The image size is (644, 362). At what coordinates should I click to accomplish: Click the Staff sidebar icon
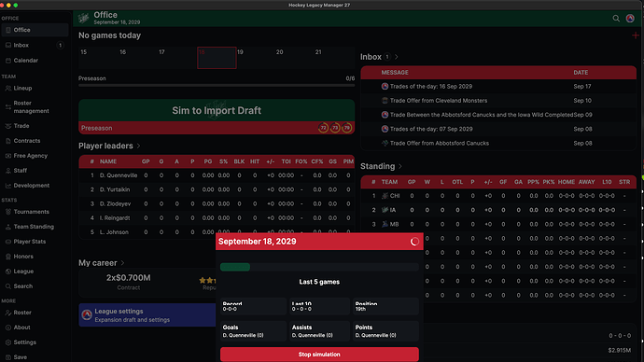point(8,171)
